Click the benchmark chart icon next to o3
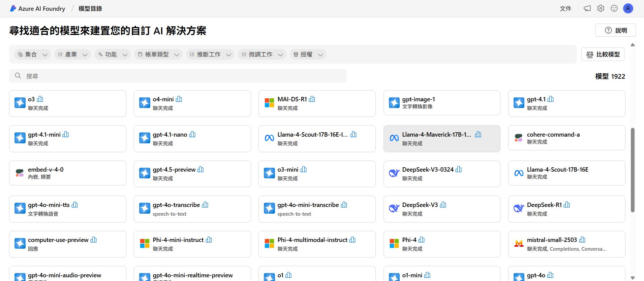 [x=40, y=99]
